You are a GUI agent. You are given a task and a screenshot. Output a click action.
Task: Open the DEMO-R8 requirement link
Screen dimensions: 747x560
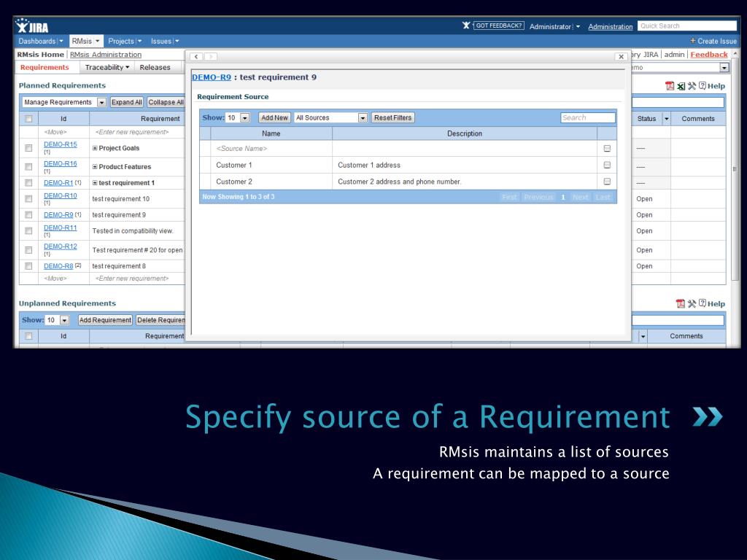tap(58, 266)
